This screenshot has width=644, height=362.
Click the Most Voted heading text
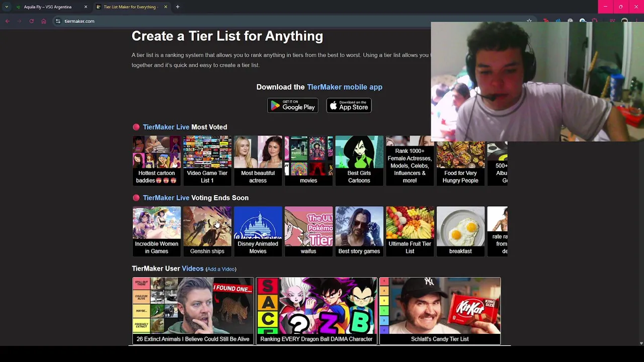tap(209, 127)
